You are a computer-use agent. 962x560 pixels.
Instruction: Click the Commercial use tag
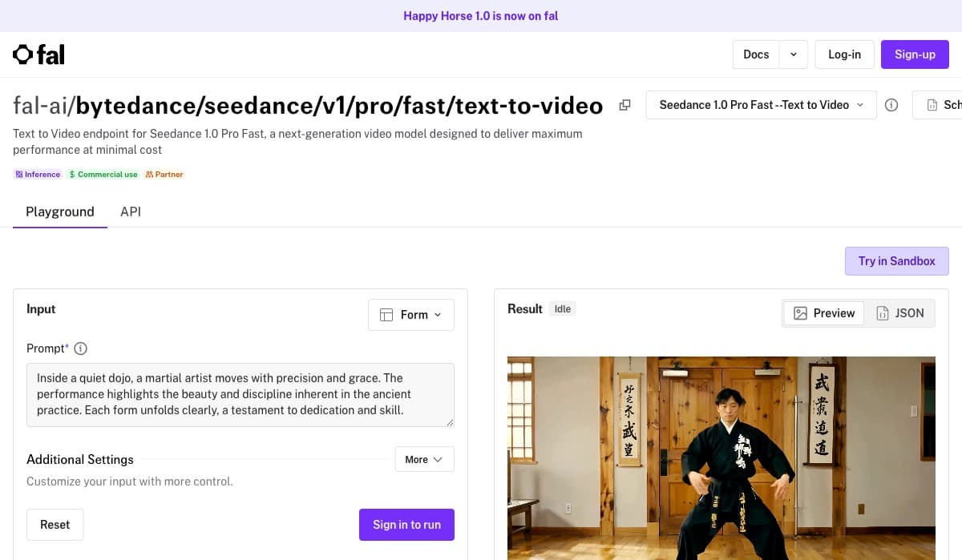click(x=103, y=174)
